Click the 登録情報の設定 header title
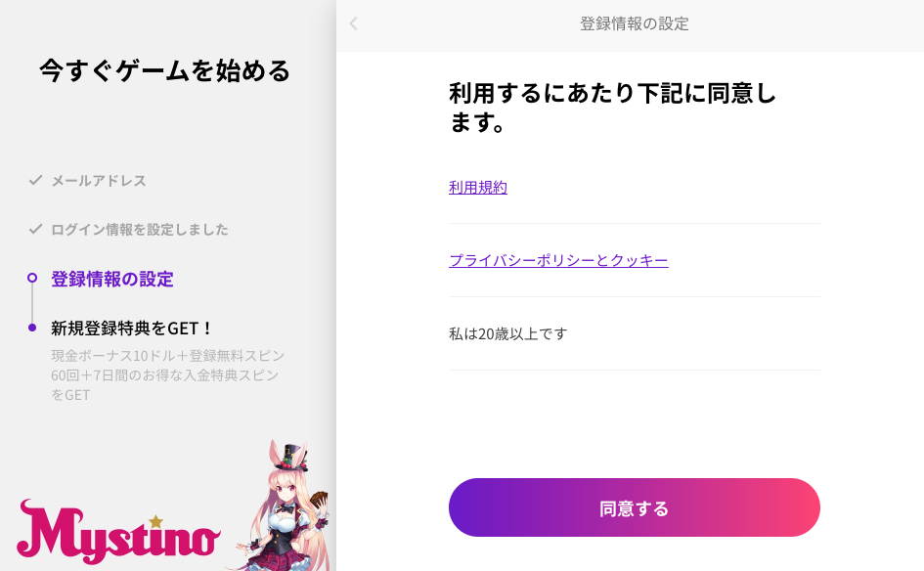924x571 pixels. (x=634, y=23)
